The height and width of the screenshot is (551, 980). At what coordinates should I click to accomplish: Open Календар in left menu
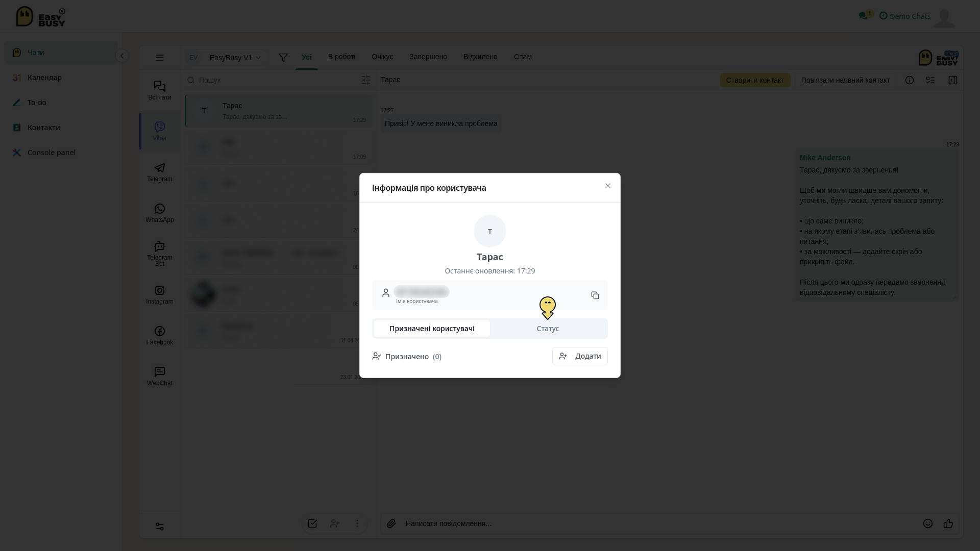[x=61, y=78]
